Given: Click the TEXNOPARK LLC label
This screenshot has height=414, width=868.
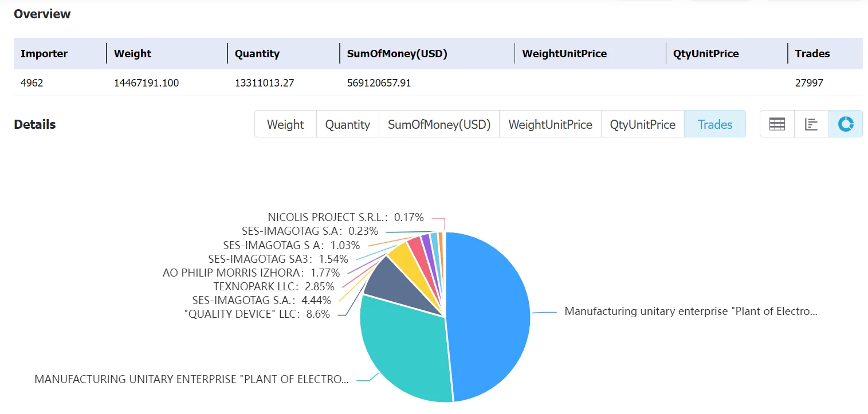Looking at the screenshot, I should (274, 286).
